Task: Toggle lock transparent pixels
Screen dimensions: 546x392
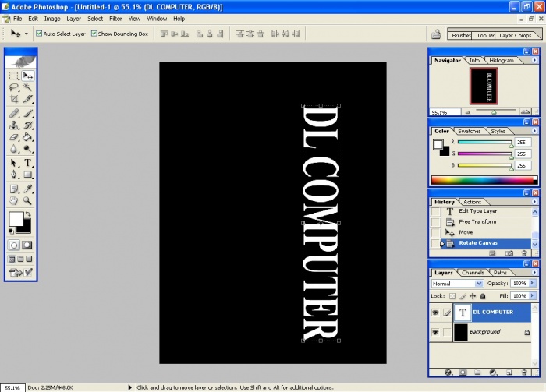Action: click(x=452, y=296)
